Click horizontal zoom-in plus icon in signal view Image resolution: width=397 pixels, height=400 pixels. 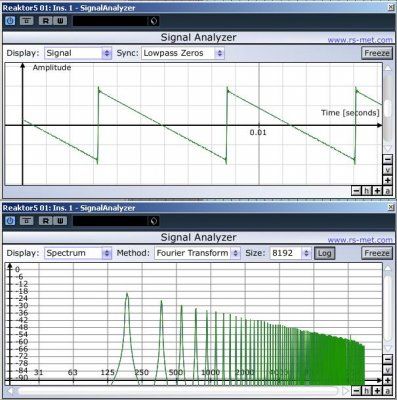tap(377, 191)
